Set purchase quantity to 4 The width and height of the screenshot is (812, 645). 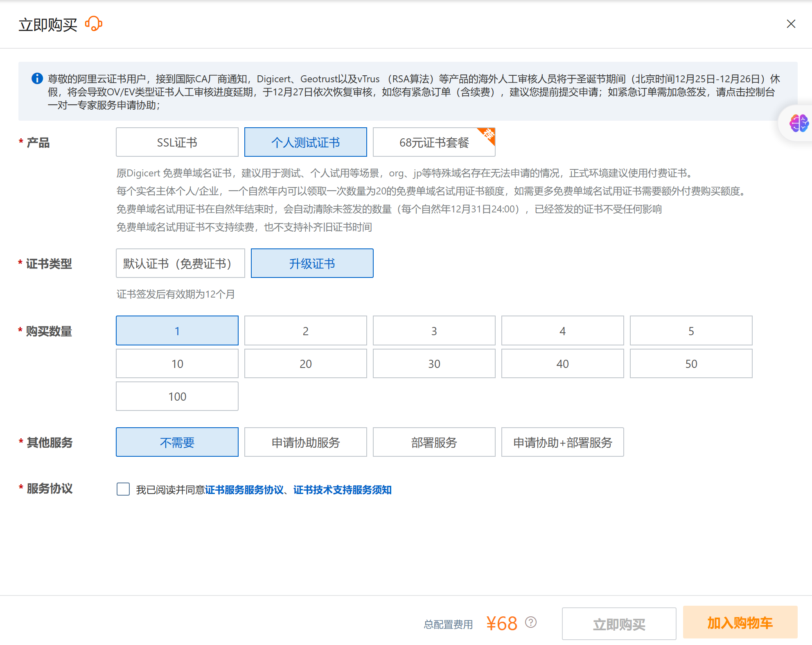point(563,331)
